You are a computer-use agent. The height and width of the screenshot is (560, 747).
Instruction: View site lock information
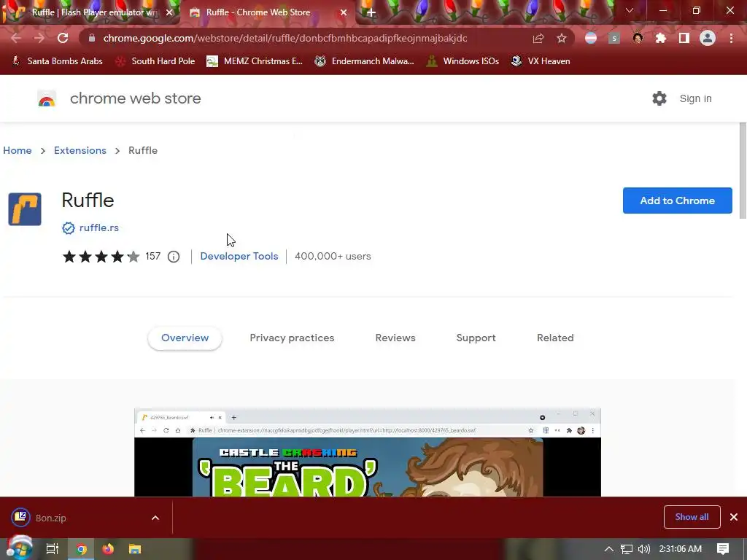(92, 38)
